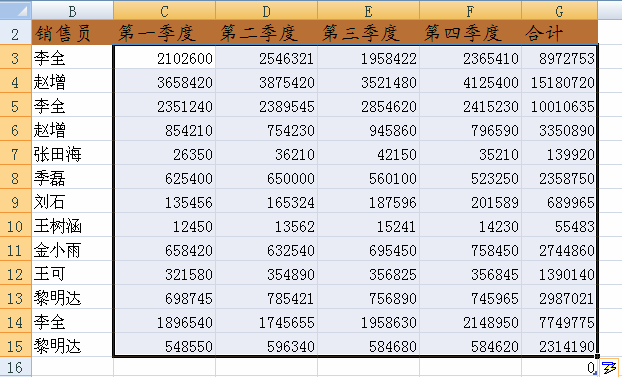The image size is (622, 377).
Task: Select row 10 header
Action: (15, 225)
